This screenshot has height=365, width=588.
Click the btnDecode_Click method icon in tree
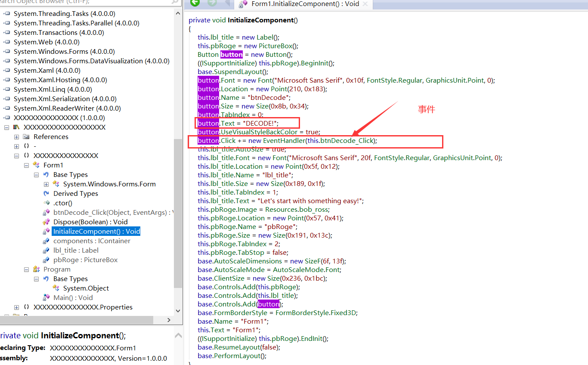46,212
